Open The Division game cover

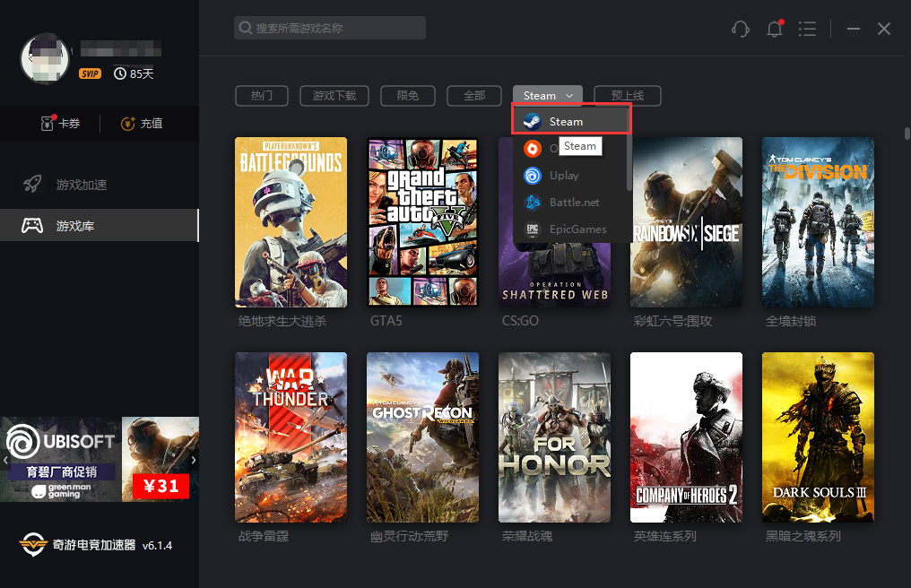(x=818, y=222)
